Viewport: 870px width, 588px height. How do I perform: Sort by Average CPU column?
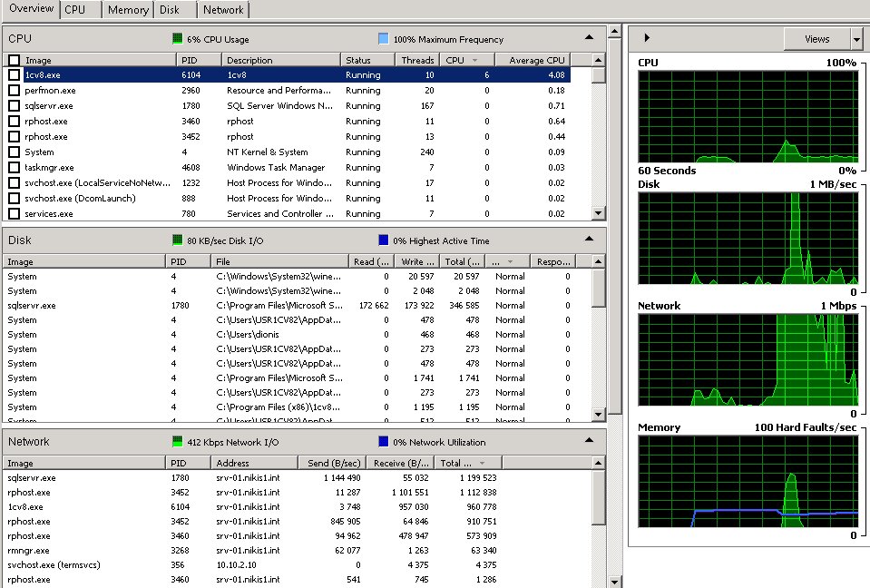pyautogui.click(x=533, y=60)
